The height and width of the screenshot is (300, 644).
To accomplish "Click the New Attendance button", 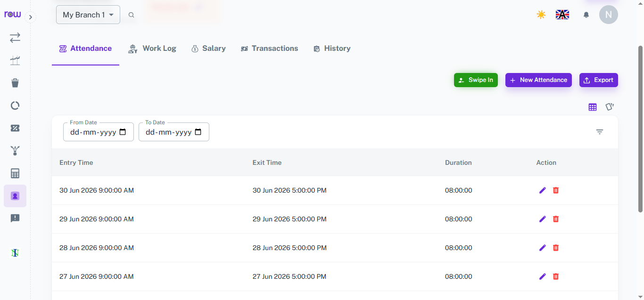I will [538, 80].
